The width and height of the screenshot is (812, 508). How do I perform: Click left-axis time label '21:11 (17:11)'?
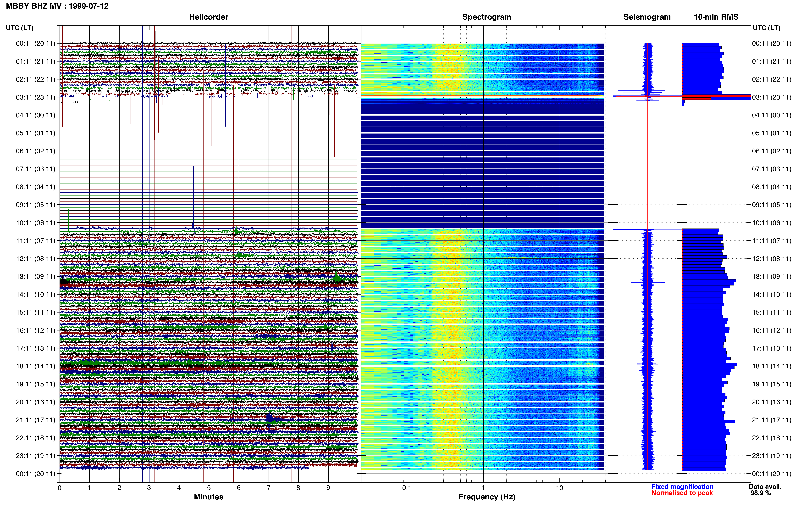click(x=36, y=420)
